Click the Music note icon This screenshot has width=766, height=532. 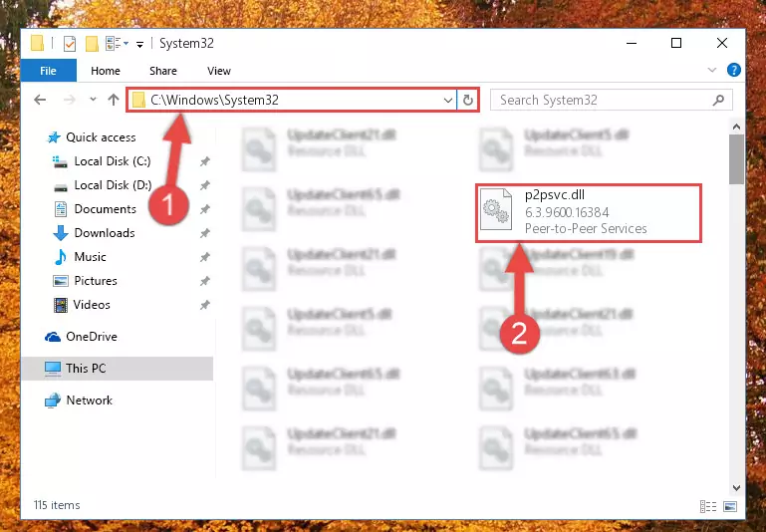(60, 257)
